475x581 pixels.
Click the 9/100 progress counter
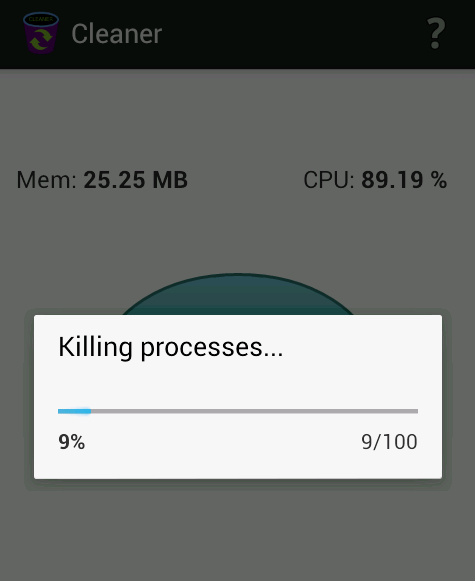(x=389, y=442)
